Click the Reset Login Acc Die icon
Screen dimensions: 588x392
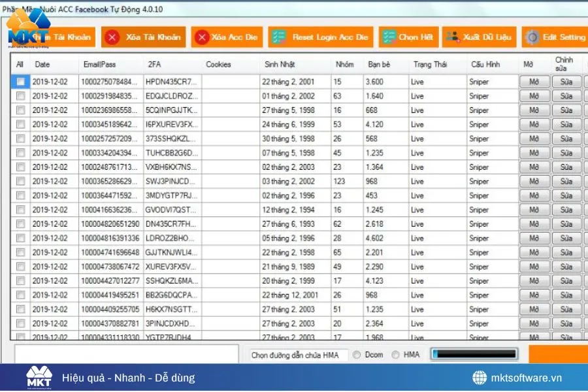pos(278,37)
